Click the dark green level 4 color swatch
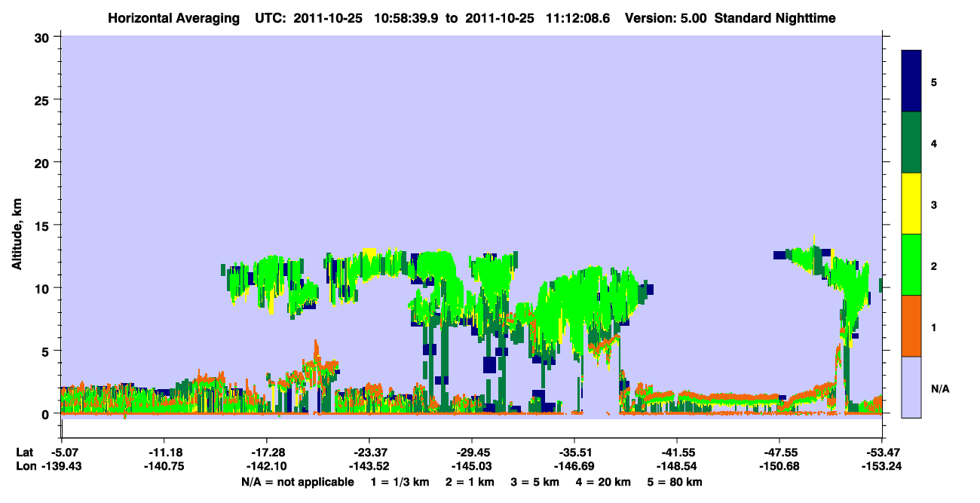Screen dimensions: 980x503 911,143
